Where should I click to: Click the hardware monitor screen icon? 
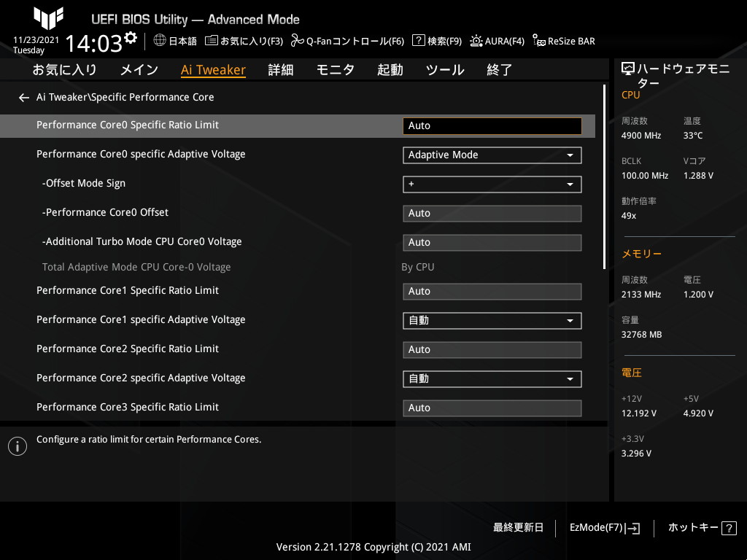(x=628, y=69)
